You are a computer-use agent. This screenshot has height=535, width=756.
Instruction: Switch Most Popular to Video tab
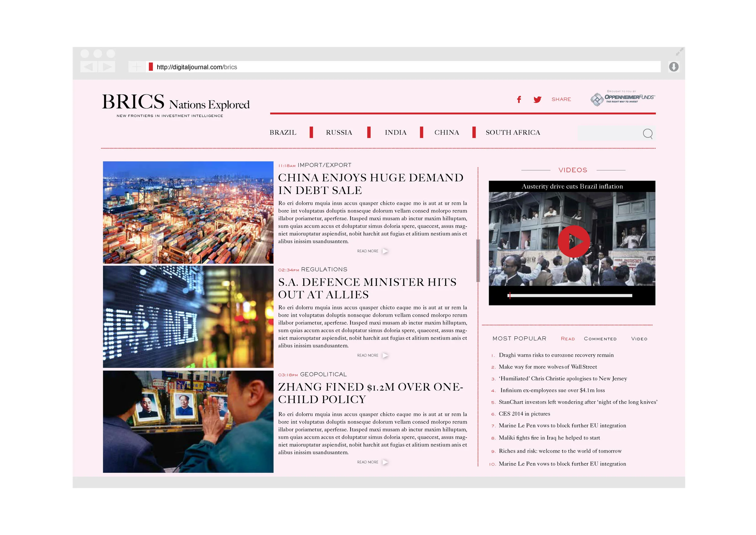click(x=639, y=339)
